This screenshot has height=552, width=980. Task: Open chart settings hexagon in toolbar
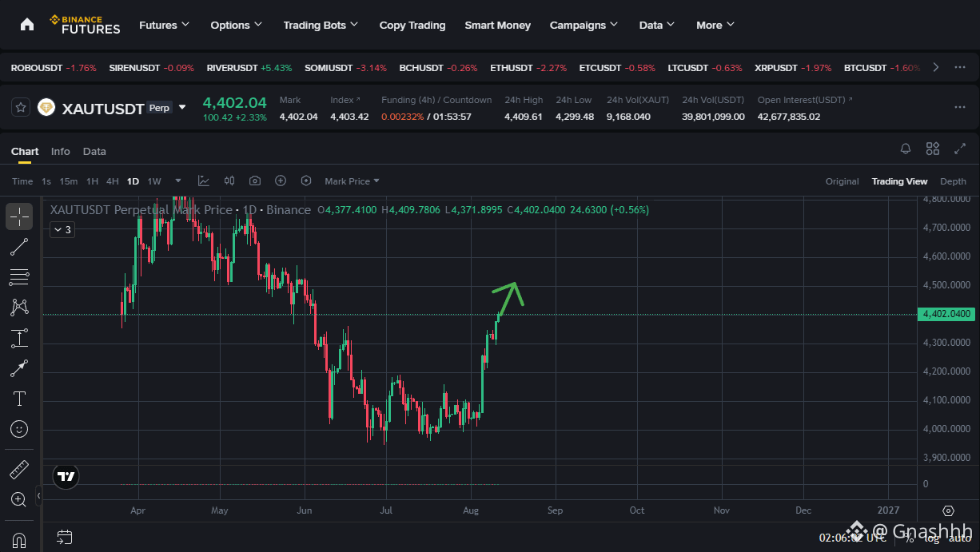[x=306, y=181]
